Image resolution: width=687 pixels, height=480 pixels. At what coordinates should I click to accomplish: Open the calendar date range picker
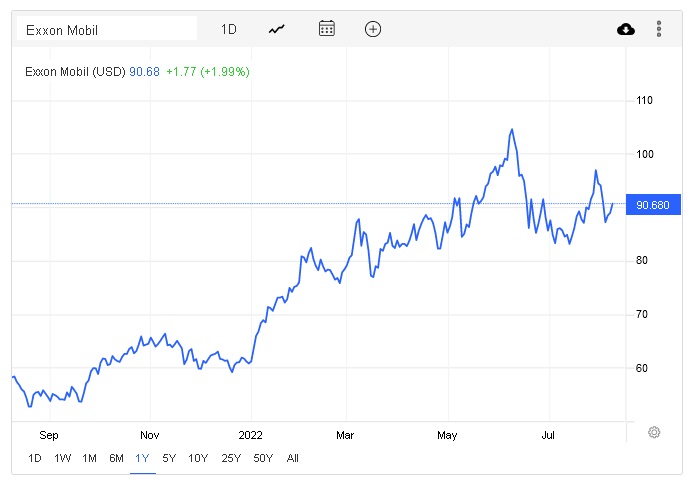327,28
